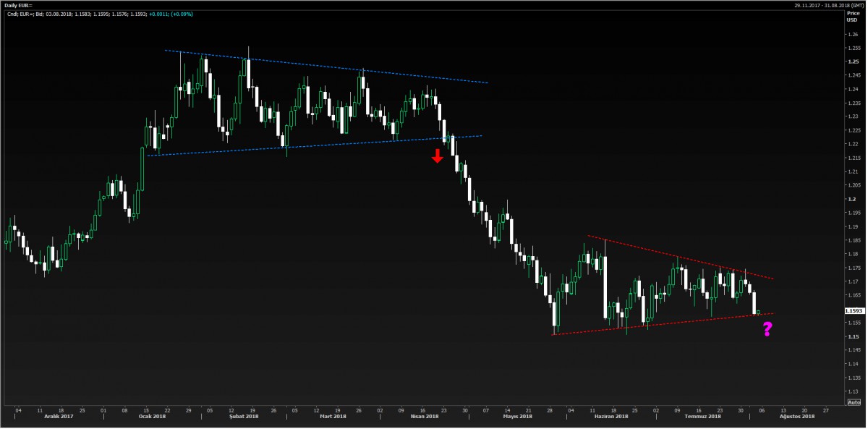Viewport: 868px width, 429px height.
Task: Click the 1.1593 current price tag
Action: pos(854,310)
